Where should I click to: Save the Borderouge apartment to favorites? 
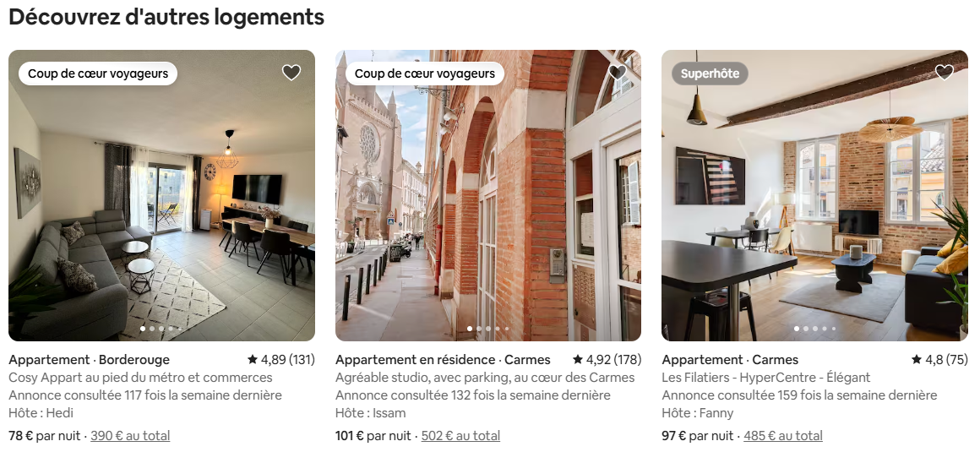pos(291,73)
